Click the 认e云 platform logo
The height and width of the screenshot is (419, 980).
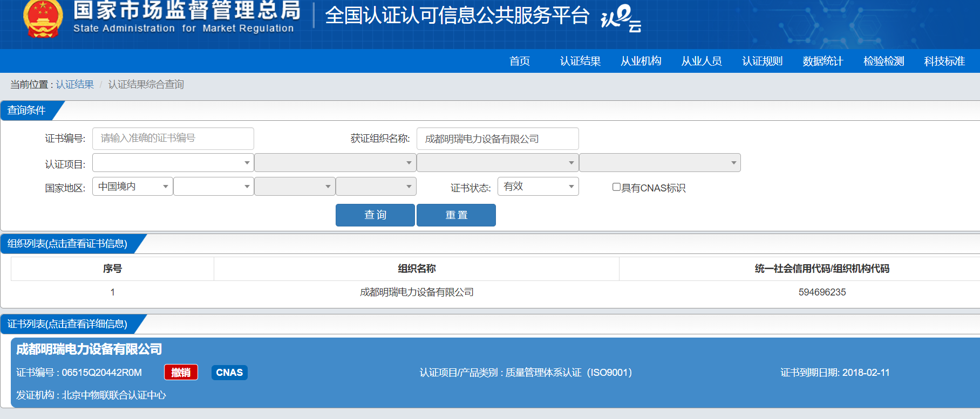click(x=621, y=18)
